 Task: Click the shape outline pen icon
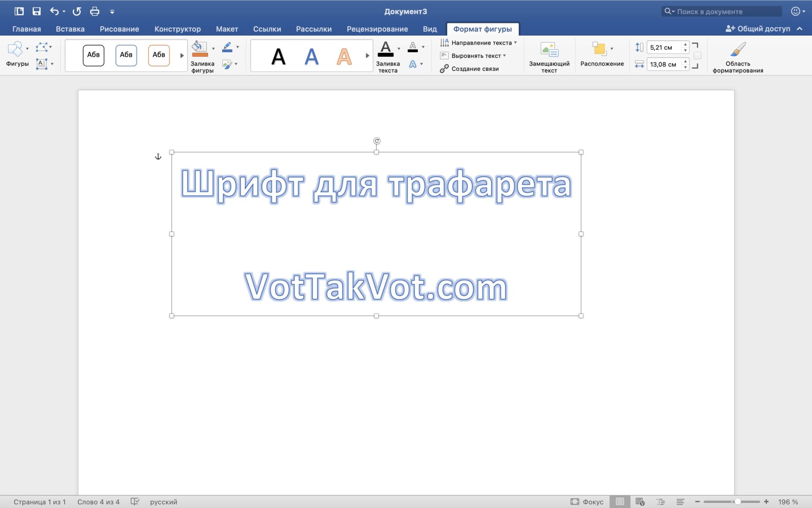tap(227, 47)
